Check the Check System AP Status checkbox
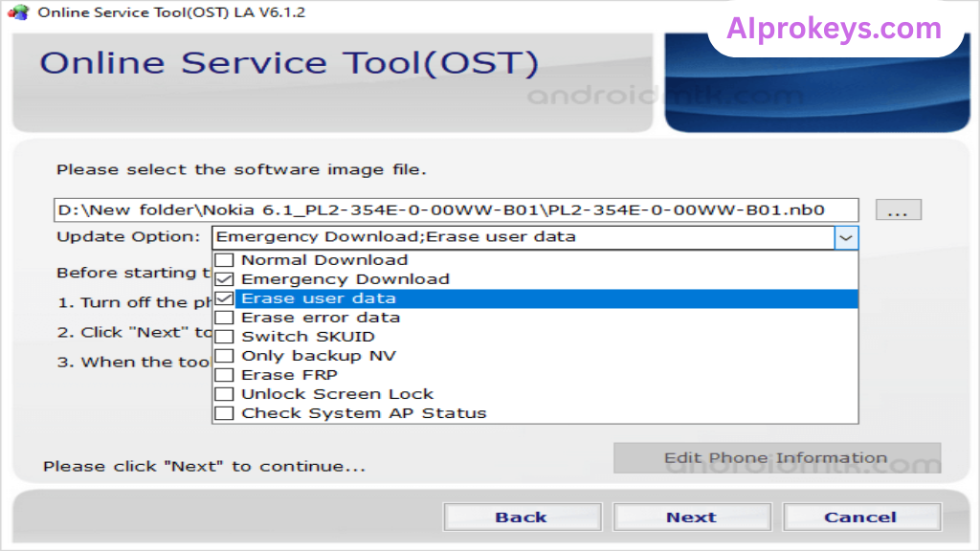Image resolution: width=980 pixels, height=551 pixels. (x=224, y=413)
